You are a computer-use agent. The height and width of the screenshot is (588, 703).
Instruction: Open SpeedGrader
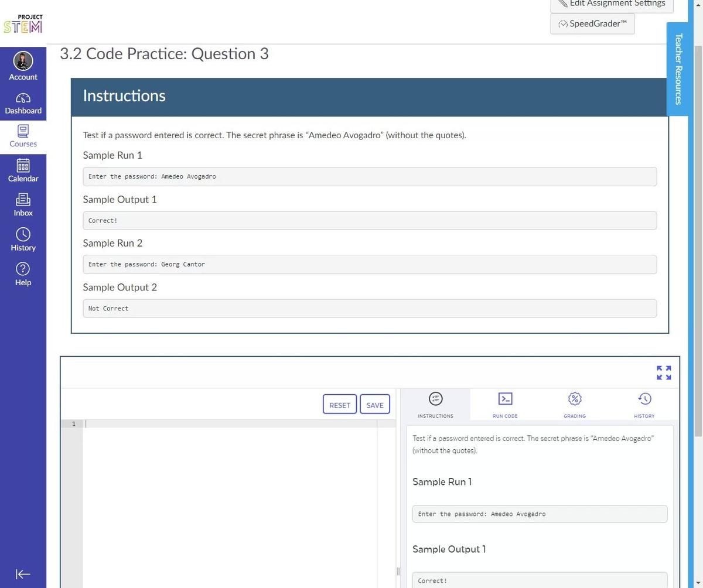(592, 24)
